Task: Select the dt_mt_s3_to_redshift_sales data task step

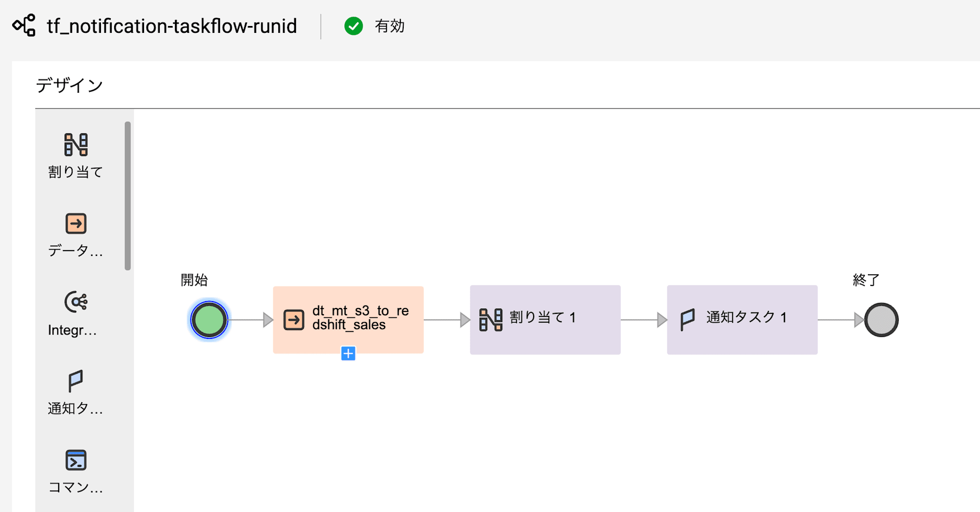Action: click(x=348, y=320)
